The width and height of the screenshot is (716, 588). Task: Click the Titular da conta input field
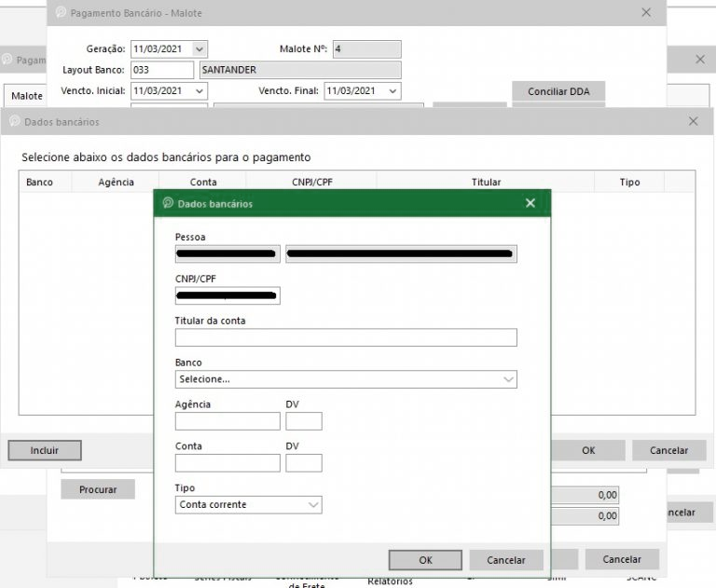(x=345, y=337)
